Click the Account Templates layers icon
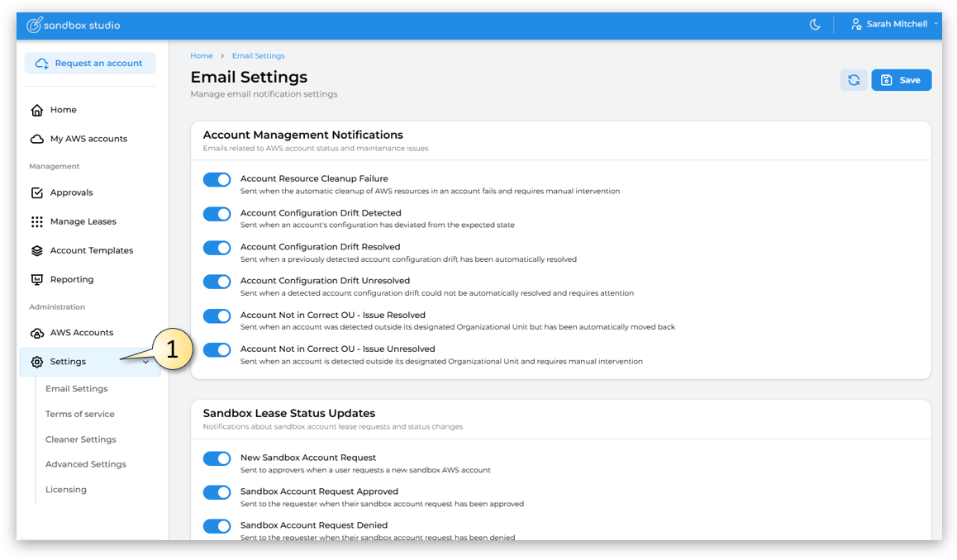This screenshot has width=957, height=560. (x=37, y=250)
